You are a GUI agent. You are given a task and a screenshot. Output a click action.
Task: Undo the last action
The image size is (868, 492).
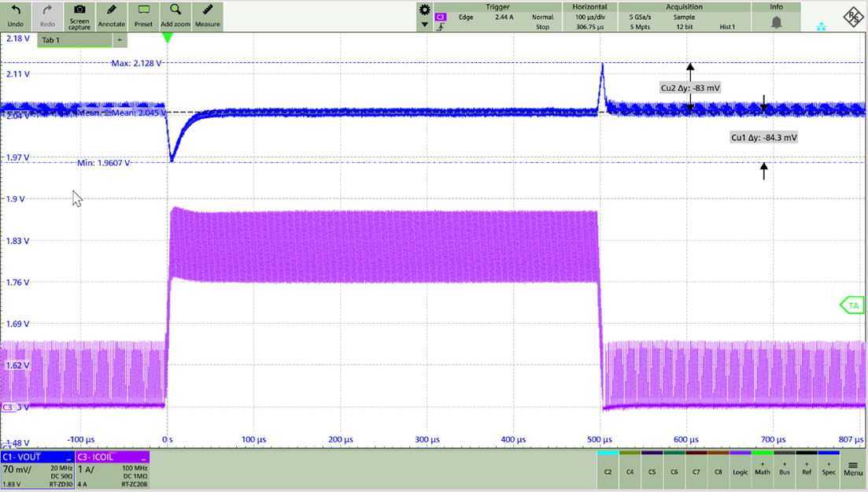15,16
